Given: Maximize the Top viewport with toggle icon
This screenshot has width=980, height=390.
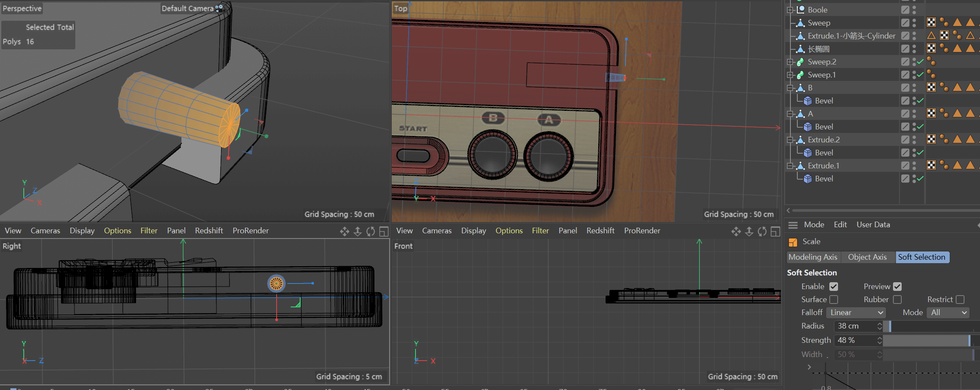Looking at the screenshot, I should 775,232.
